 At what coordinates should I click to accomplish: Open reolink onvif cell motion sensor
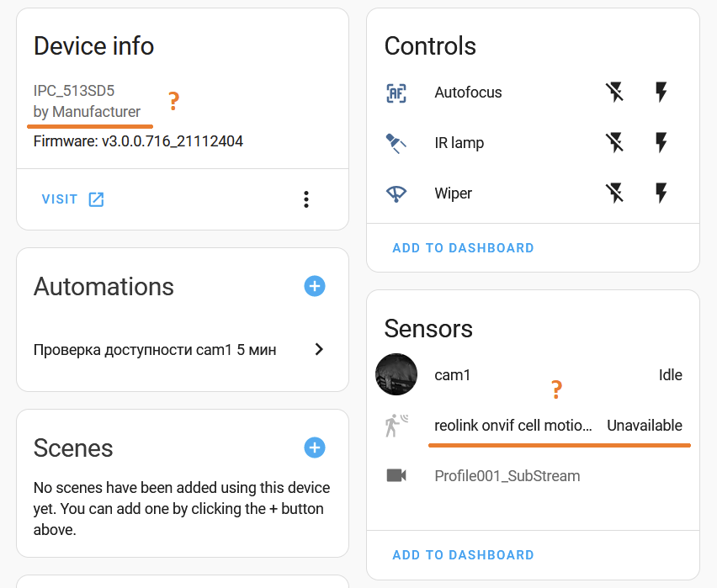pyautogui.click(x=513, y=425)
